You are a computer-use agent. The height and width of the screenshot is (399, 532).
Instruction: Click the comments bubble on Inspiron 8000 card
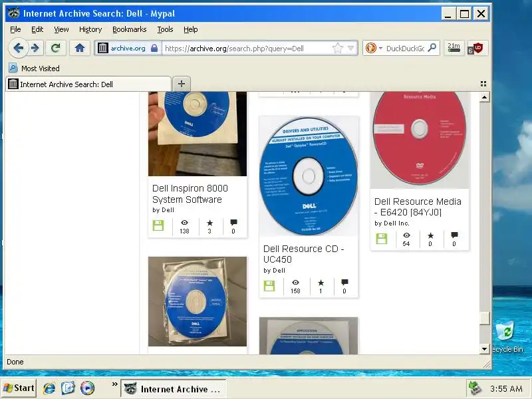(233, 223)
